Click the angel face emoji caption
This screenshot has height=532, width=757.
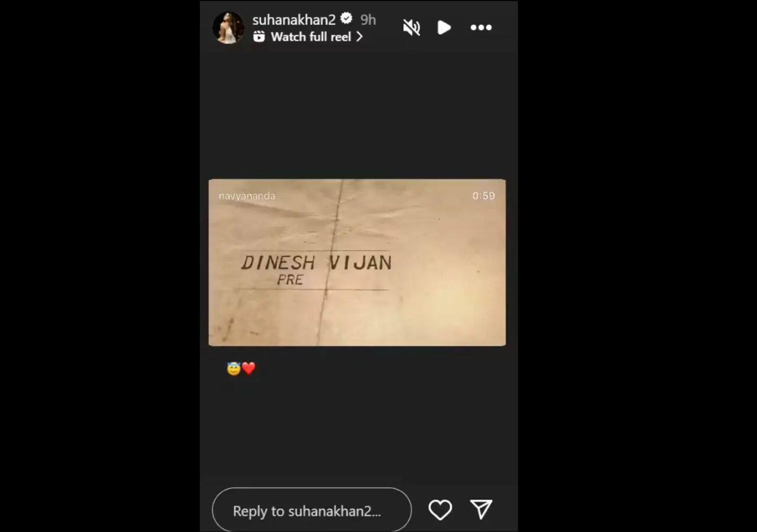(x=234, y=369)
